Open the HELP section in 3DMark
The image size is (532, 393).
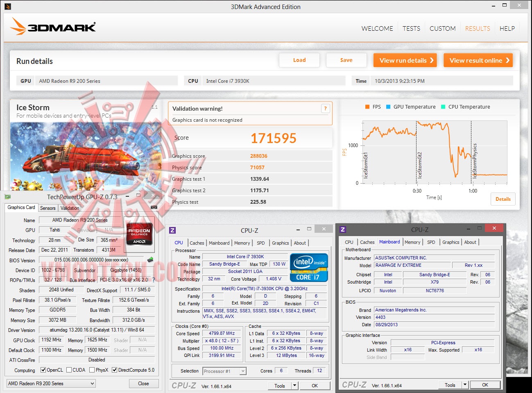(x=507, y=29)
